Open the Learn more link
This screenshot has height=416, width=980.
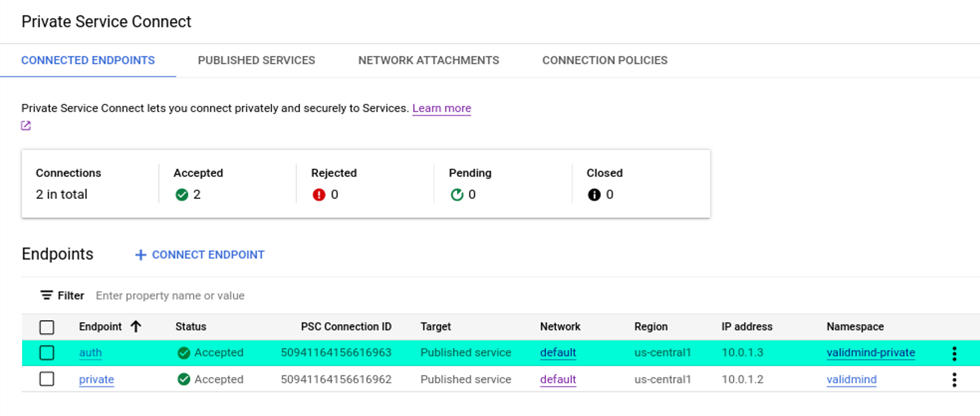441,108
